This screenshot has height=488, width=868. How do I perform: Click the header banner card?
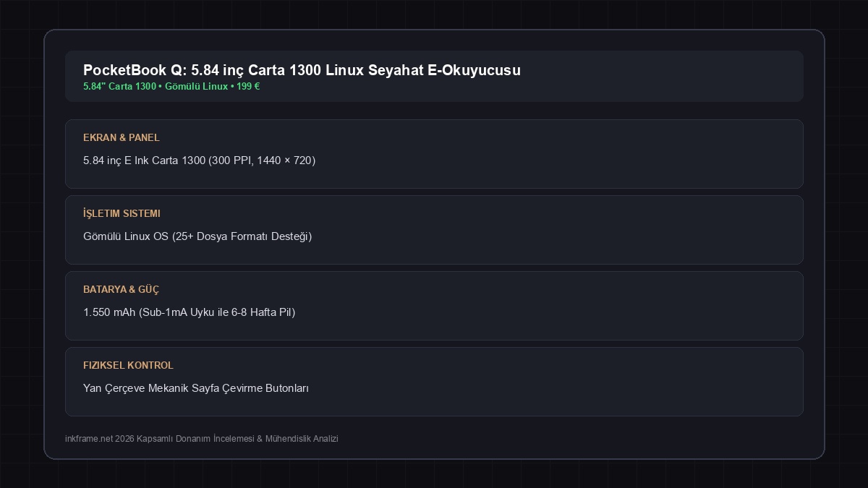point(434,76)
